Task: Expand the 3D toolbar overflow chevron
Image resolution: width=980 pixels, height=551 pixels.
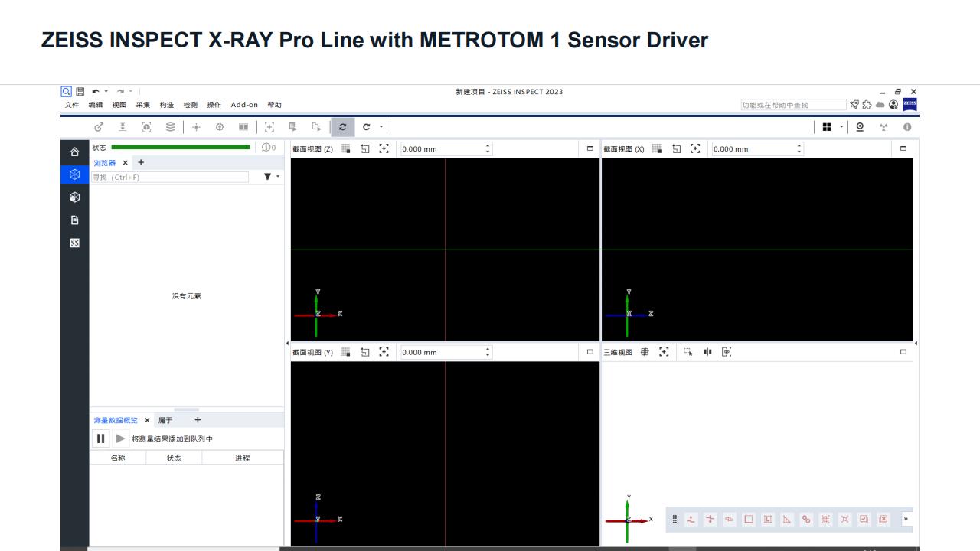Action: coord(906,519)
